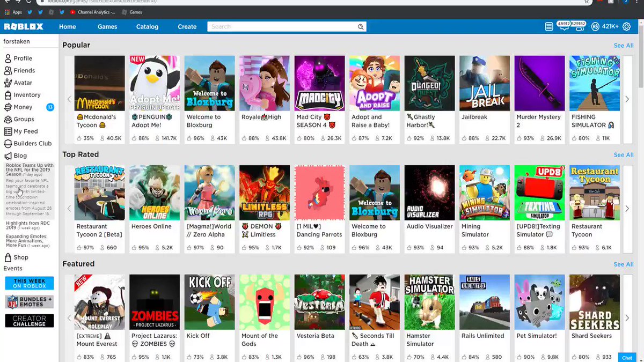
Task: Open Mad City Season 4 game thumbnail
Action: pyautogui.click(x=320, y=83)
